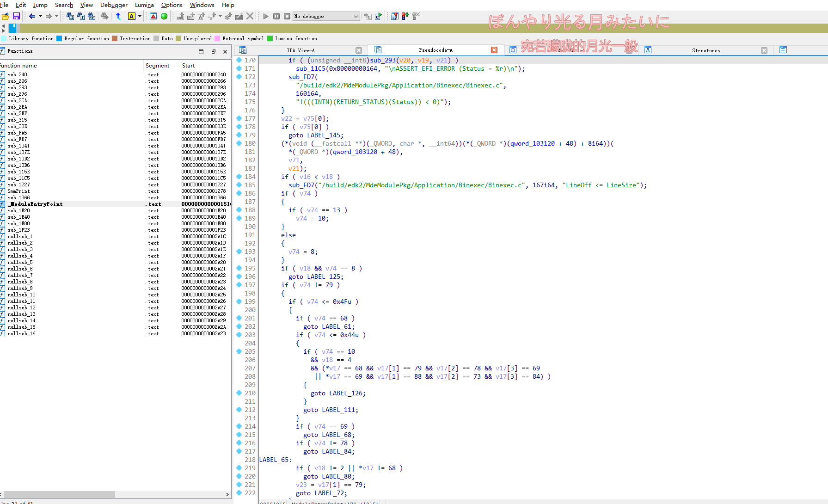828x504 pixels.
Task: Close the IDA View-A tab
Action: coord(359,50)
